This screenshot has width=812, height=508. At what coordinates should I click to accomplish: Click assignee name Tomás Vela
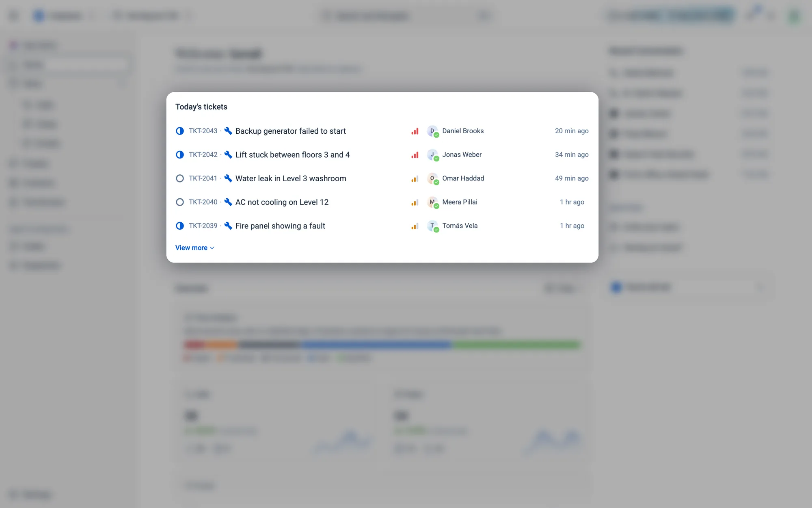coord(460,226)
